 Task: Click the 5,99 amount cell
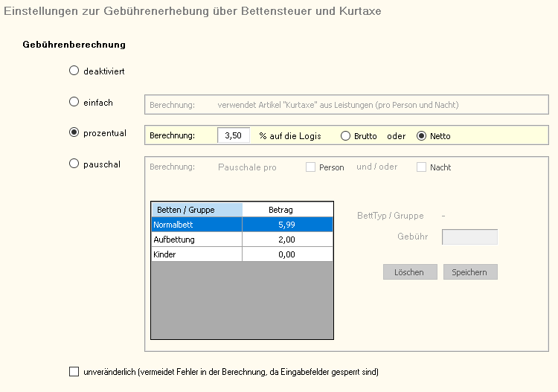click(x=287, y=224)
